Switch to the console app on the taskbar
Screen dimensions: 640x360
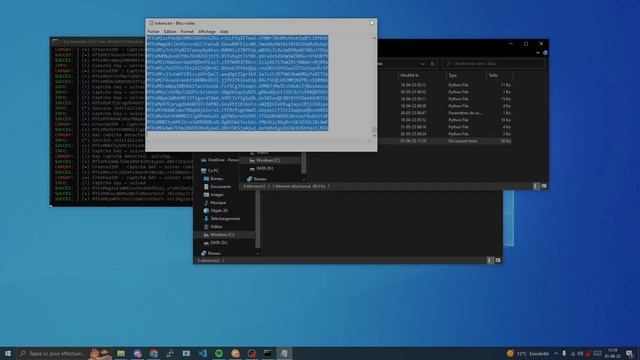coord(268,353)
